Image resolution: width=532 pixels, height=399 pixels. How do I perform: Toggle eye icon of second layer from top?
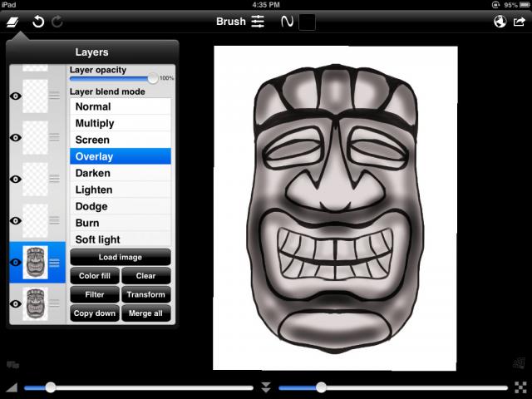(14, 138)
